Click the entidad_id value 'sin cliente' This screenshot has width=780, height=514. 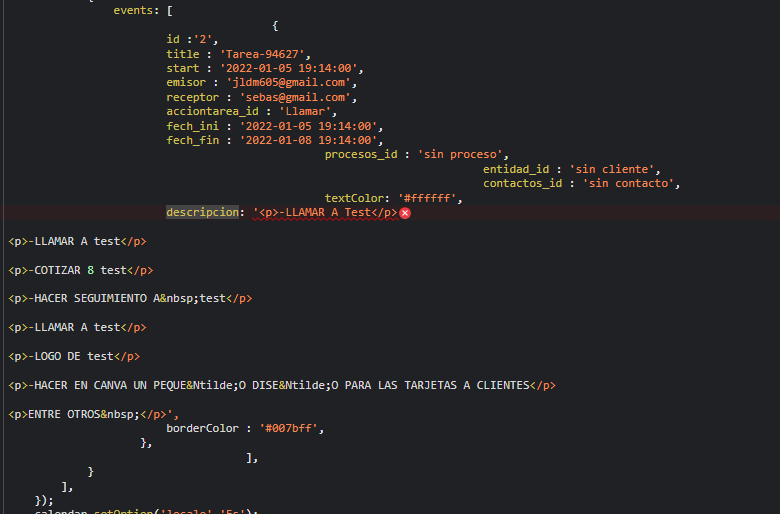612,169
